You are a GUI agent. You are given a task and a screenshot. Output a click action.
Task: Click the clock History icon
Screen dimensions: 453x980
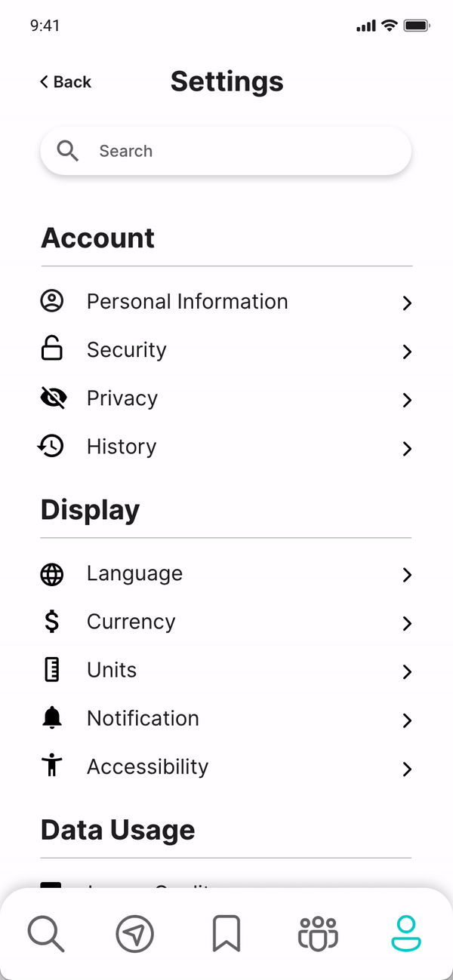click(51, 447)
